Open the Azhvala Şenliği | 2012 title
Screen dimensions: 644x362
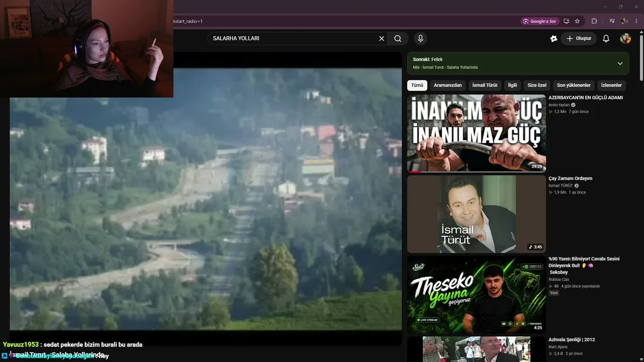(572, 340)
